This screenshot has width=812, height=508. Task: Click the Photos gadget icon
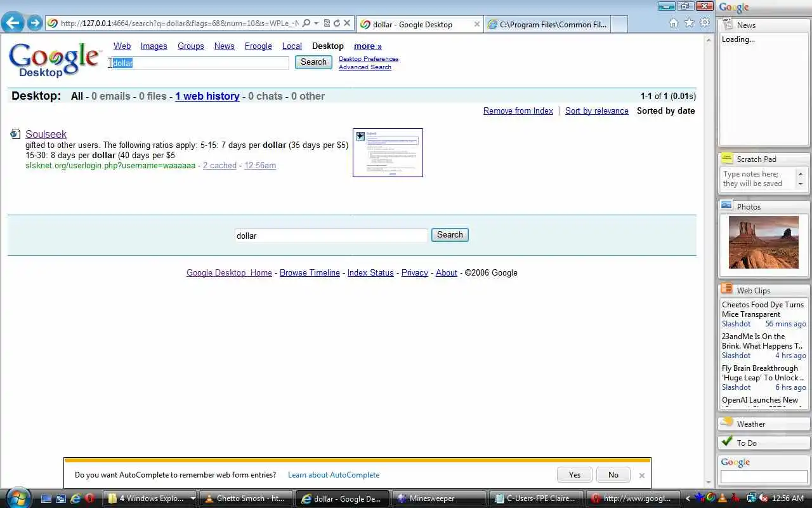point(727,206)
